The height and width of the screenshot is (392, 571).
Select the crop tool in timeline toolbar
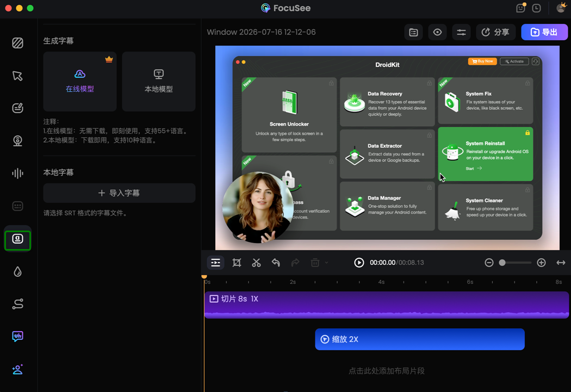click(x=237, y=263)
